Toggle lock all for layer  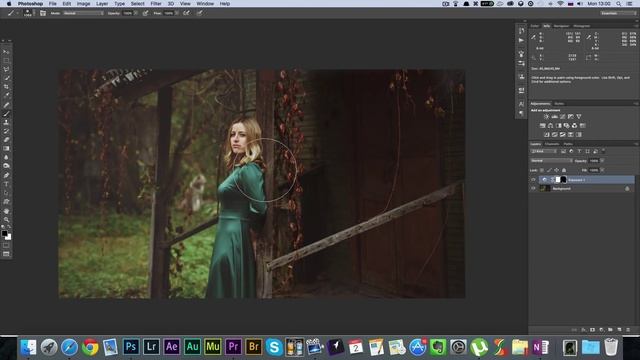click(x=564, y=170)
